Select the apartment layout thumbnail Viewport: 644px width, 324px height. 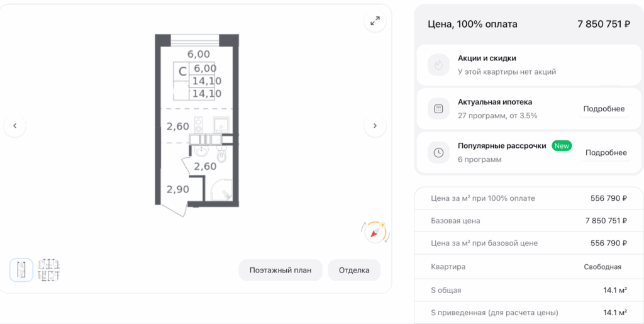(21, 270)
